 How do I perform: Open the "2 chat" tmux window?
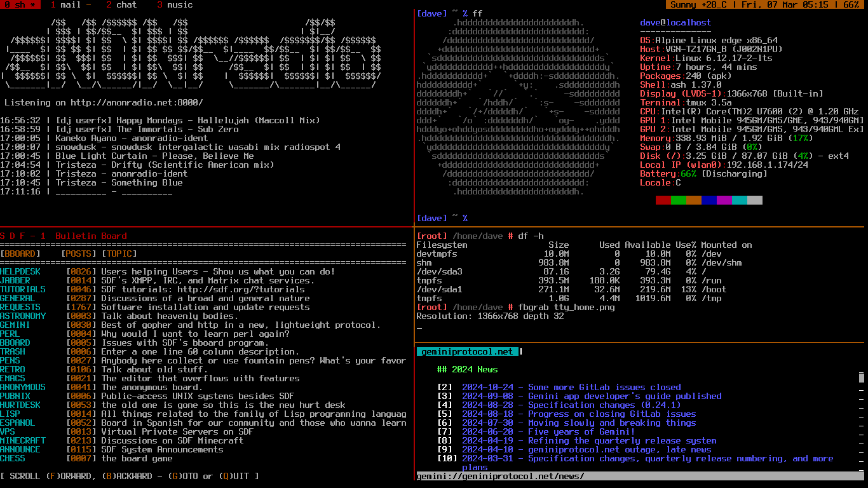[121, 4]
